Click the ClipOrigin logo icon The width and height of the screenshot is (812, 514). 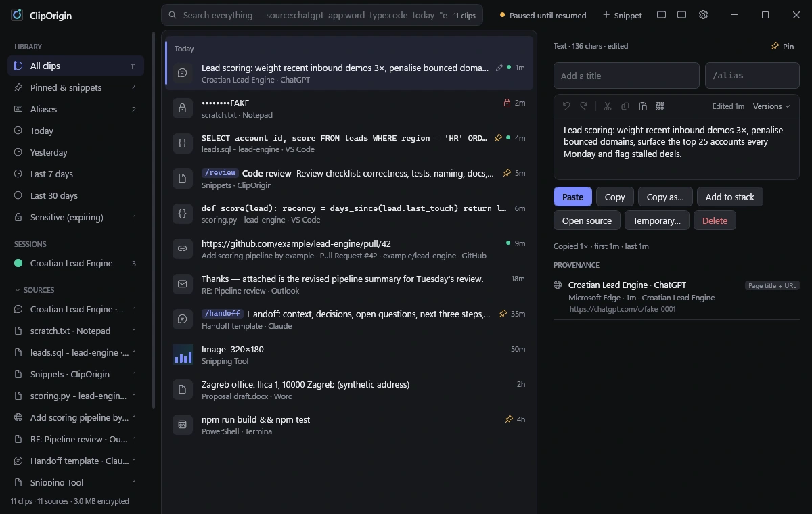[17, 15]
